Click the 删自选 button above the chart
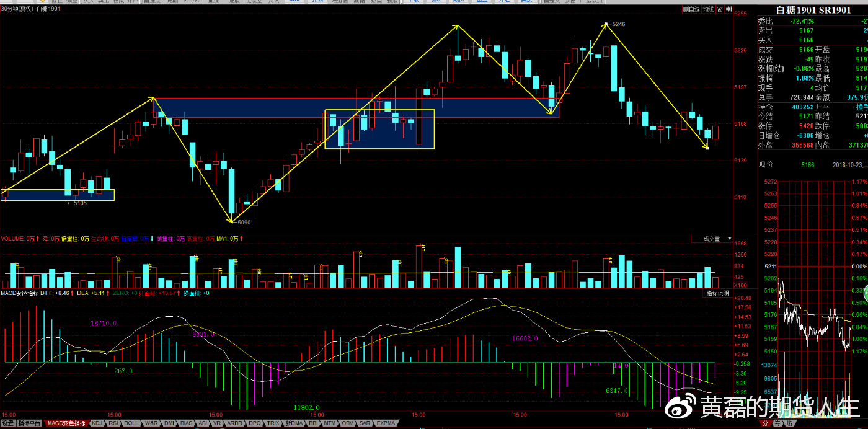Screen dimensions: 868x429 [x=691, y=10]
